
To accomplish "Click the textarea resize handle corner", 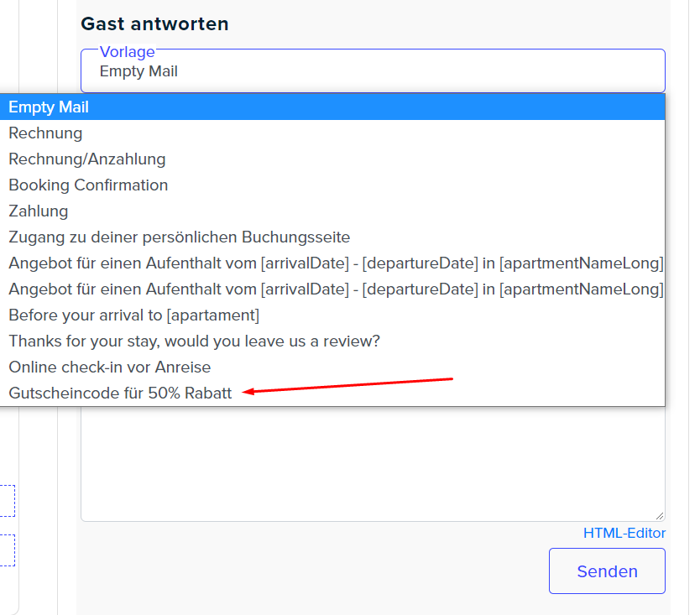I will pyautogui.click(x=660, y=516).
